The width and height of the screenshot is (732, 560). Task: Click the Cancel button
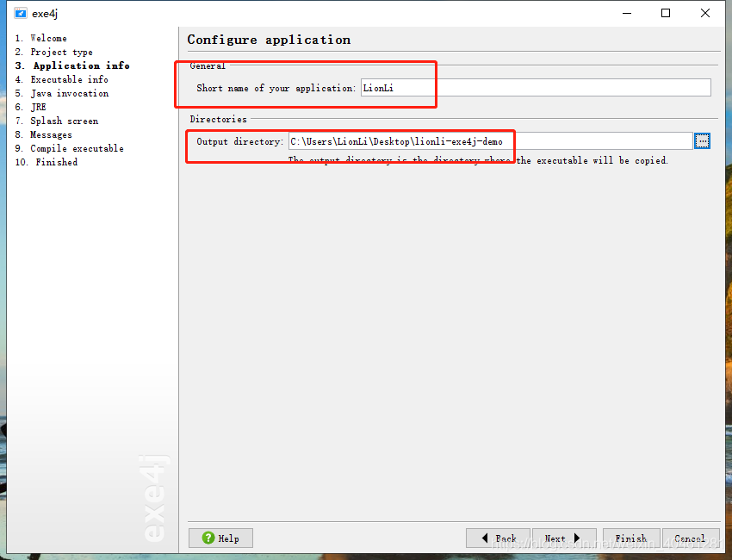tap(692, 538)
